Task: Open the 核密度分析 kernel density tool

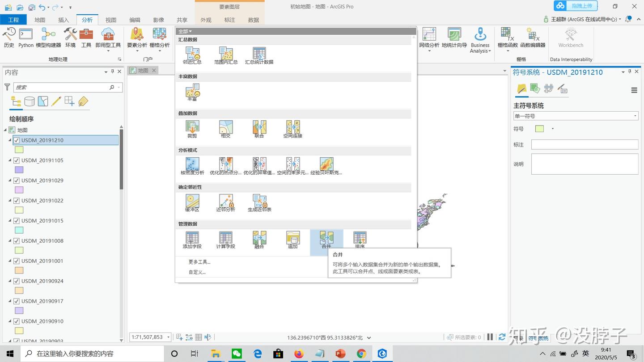Action: point(192,164)
